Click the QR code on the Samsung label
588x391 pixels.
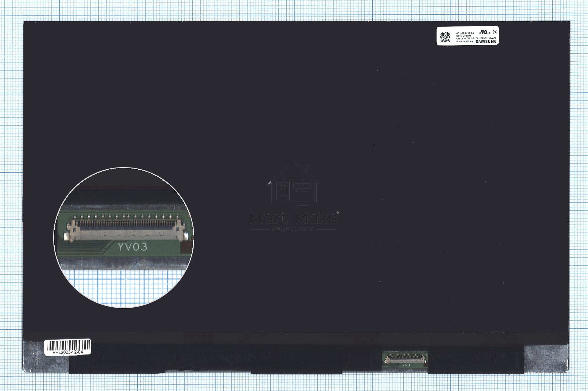point(445,37)
